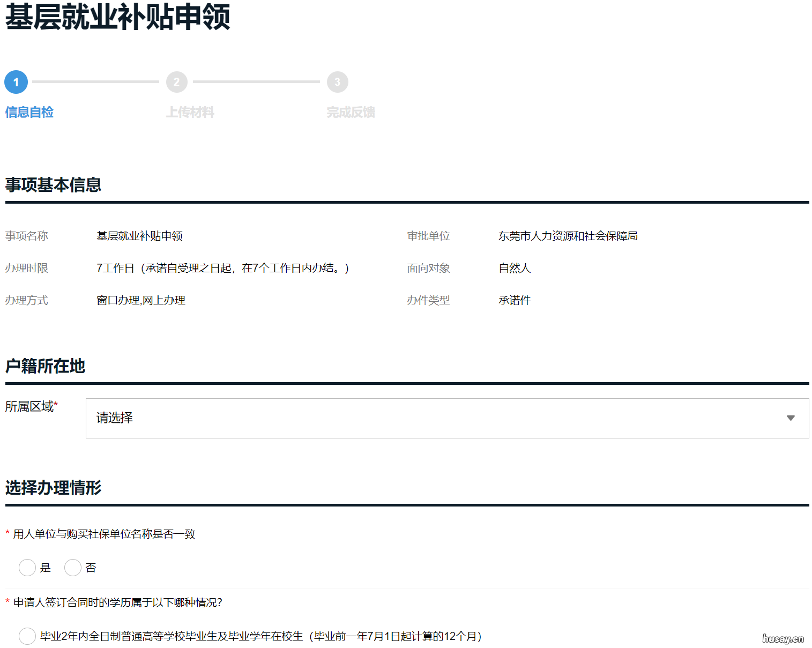Click the step 3 circle icon
The width and height of the screenshot is (812, 648).
click(x=338, y=82)
